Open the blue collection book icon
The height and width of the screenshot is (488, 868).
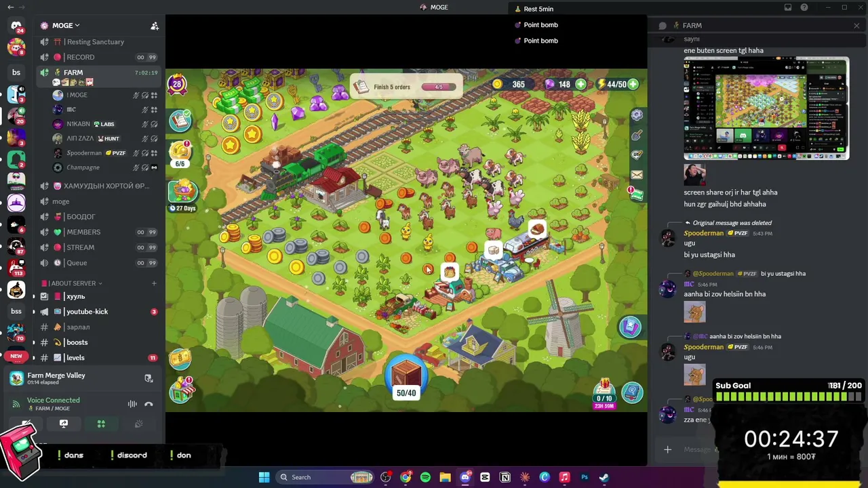(632, 392)
